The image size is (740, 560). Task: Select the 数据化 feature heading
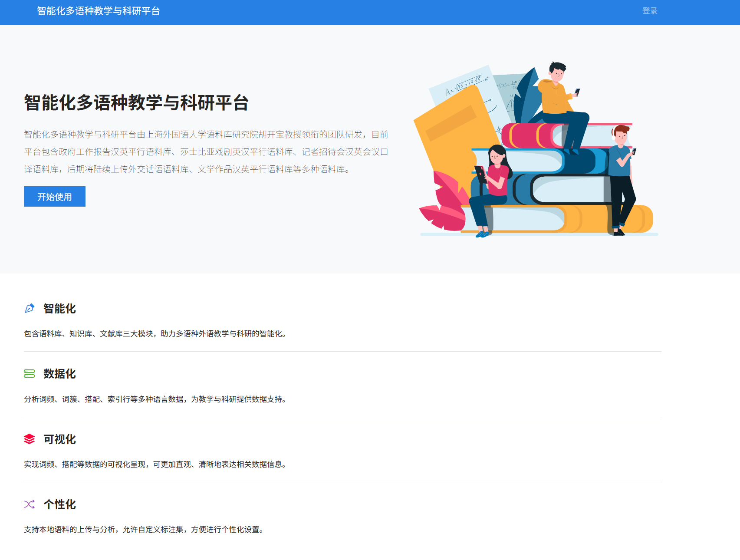[59, 374]
